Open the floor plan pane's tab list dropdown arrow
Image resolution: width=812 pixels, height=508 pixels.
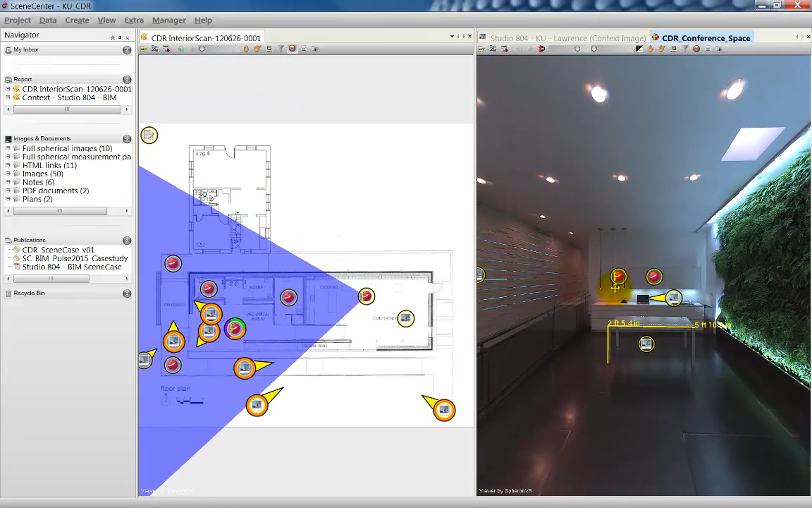pyautogui.click(x=452, y=36)
